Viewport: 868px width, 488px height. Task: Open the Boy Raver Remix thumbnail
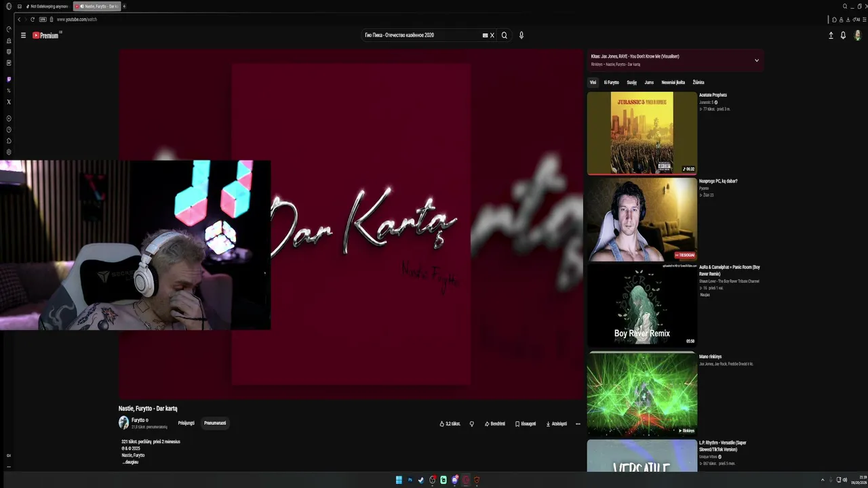pyautogui.click(x=642, y=305)
